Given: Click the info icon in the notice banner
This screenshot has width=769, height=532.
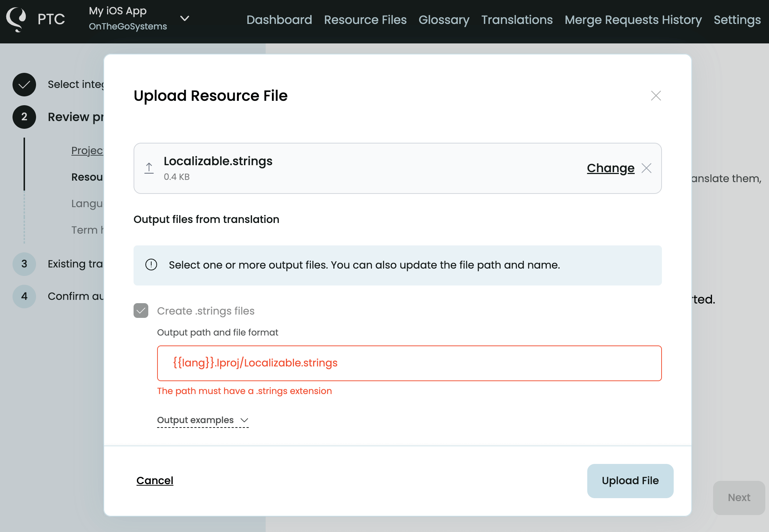Looking at the screenshot, I should pyautogui.click(x=151, y=265).
